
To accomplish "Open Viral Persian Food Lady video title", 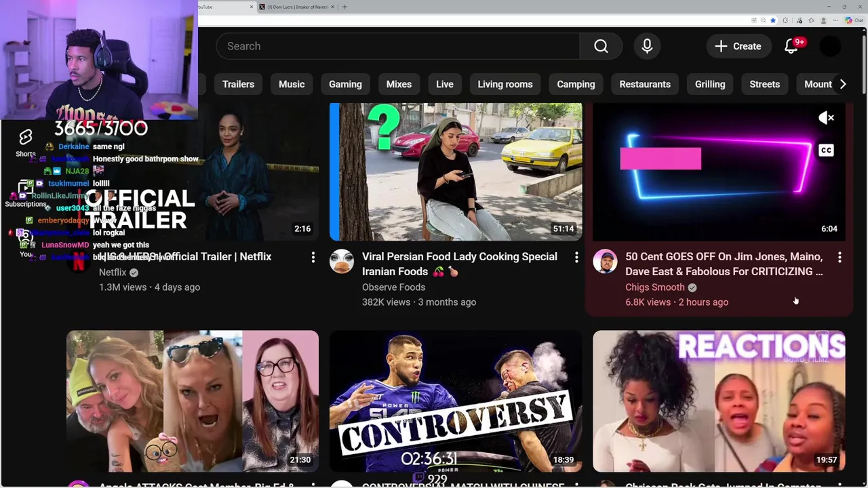I will click(x=460, y=264).
